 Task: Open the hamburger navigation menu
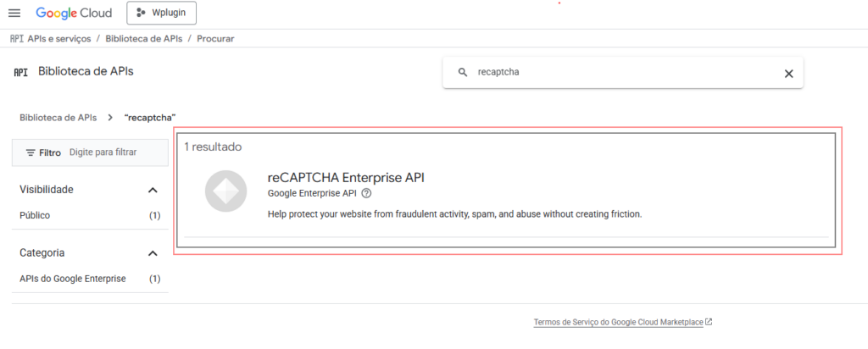tap(14, 13)
